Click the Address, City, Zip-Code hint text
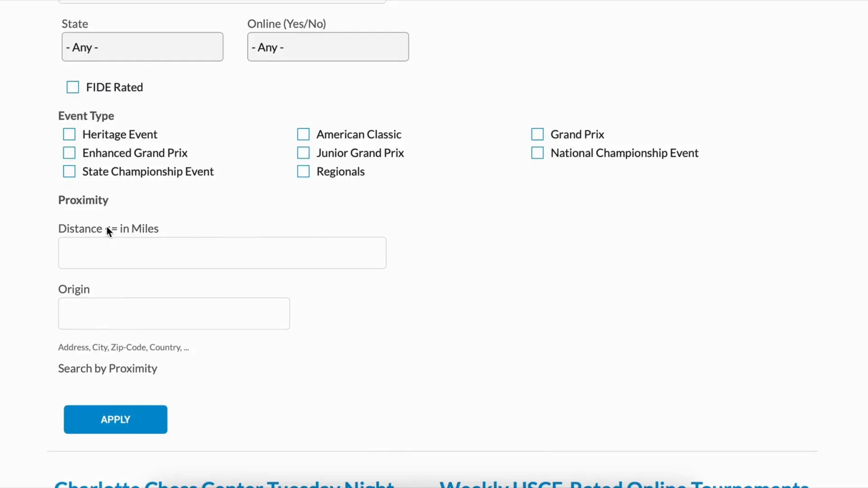This screenshot has width=868, height=488. pyautogui.click(x=123, y=347)
